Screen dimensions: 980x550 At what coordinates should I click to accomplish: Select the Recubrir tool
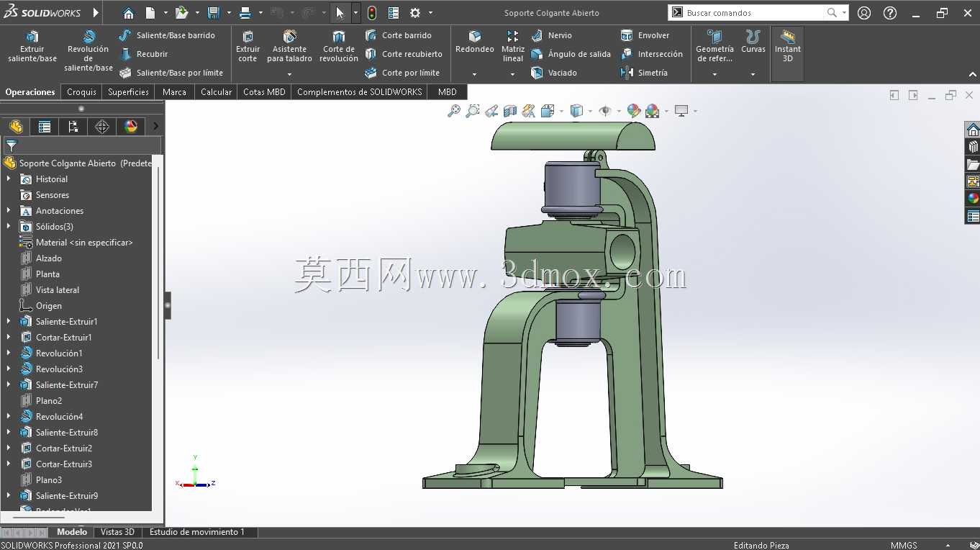143,54
